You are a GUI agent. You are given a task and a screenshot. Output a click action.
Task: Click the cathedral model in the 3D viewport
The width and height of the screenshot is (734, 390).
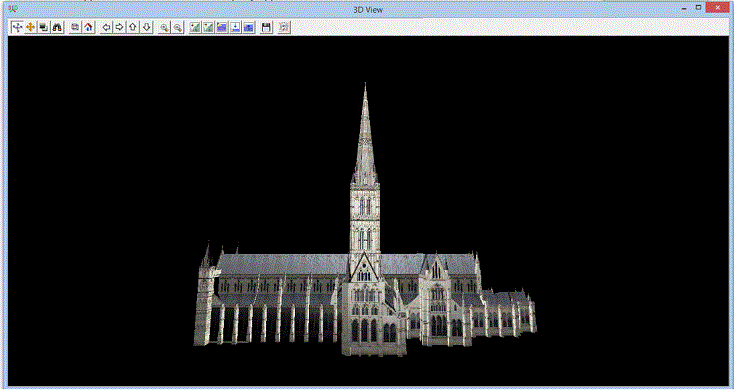pos(365,219)
